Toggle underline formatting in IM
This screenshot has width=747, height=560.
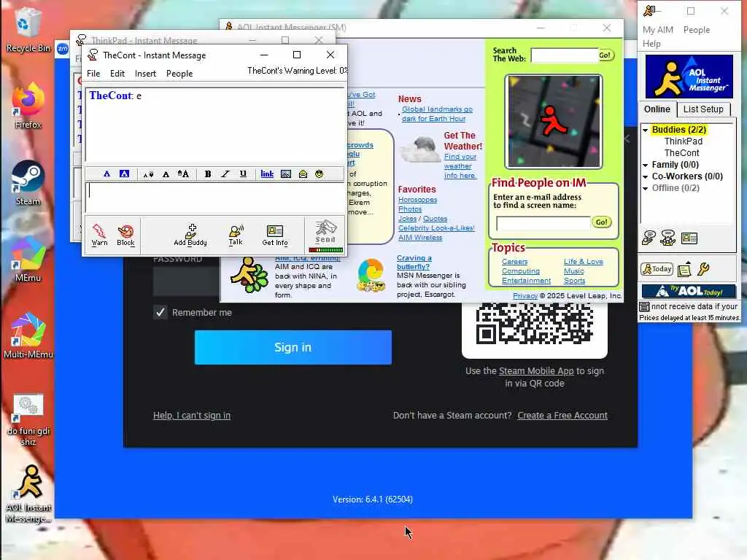[x=243, y=174]
